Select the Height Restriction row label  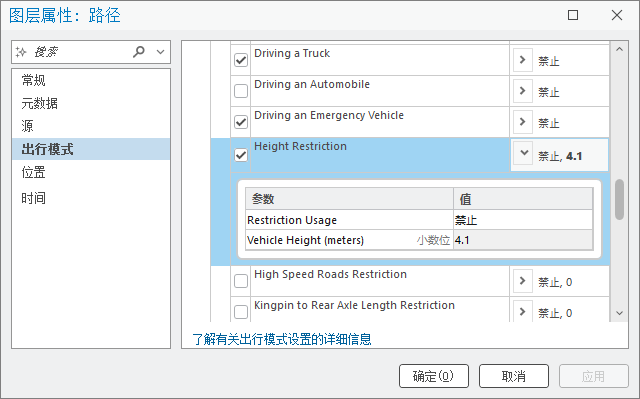(x=300, y=146)
